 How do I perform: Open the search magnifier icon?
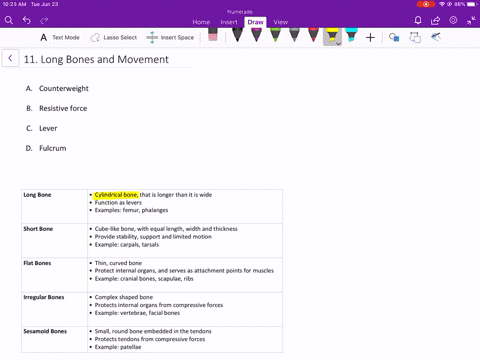click(x=9, y=21)
